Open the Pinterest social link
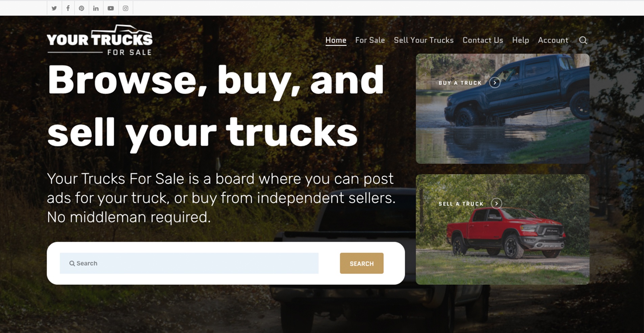Viewport: 644px width, 333px height. pos(81,8)
